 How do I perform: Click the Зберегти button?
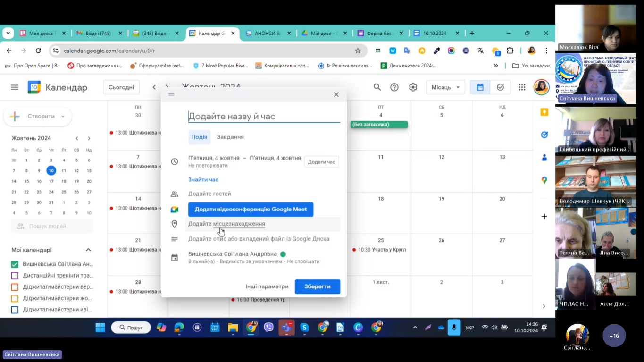click(x=317, y=286)
